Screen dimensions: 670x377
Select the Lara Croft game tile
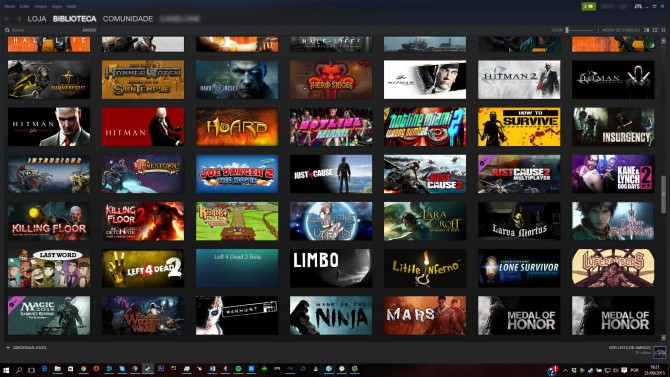pyautogui.click(x=425, y=221)
